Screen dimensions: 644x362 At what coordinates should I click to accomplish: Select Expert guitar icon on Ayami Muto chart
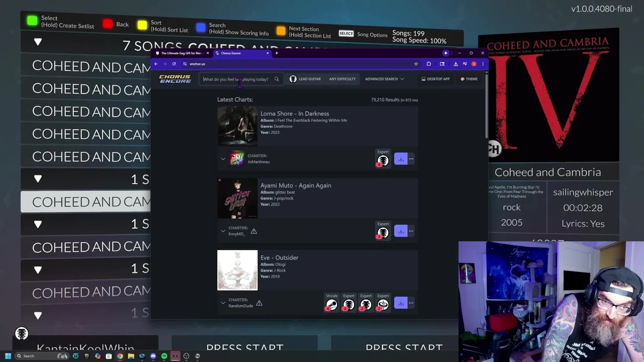(383, 233)
